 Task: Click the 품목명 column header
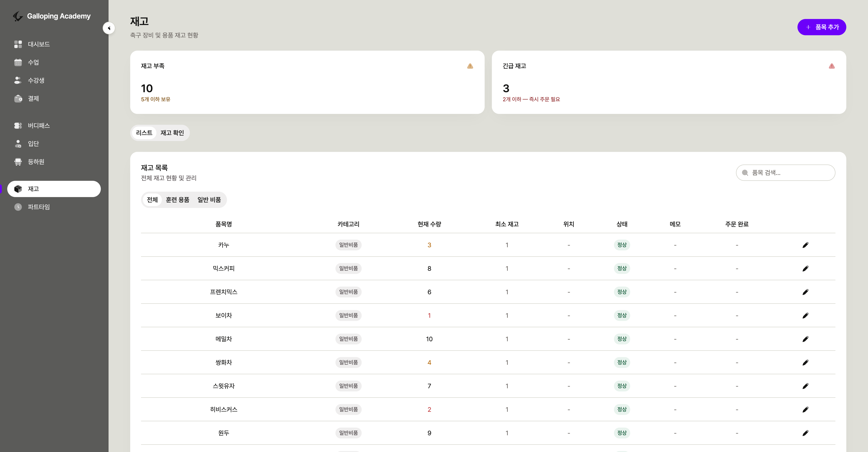coord(224,224)
